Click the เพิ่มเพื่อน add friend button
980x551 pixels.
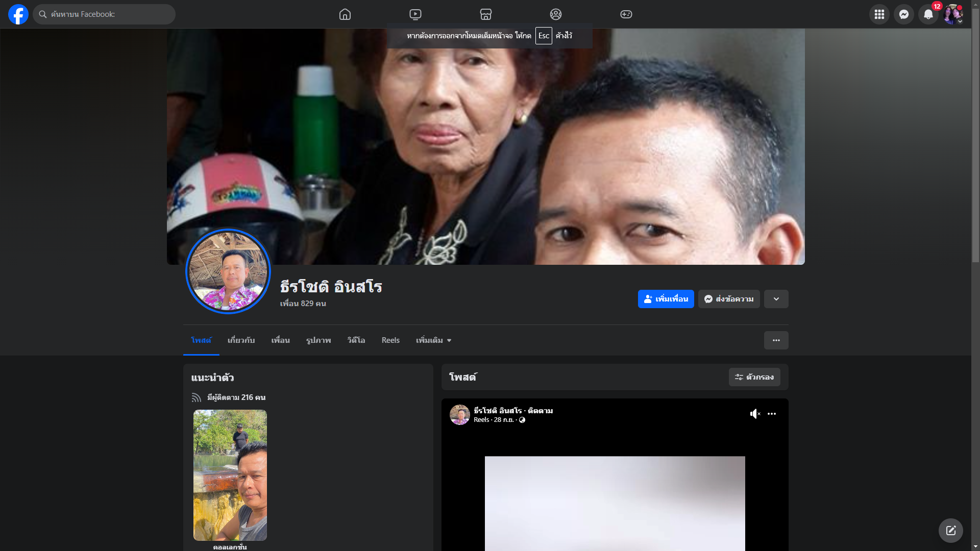(x=666, y=299)
